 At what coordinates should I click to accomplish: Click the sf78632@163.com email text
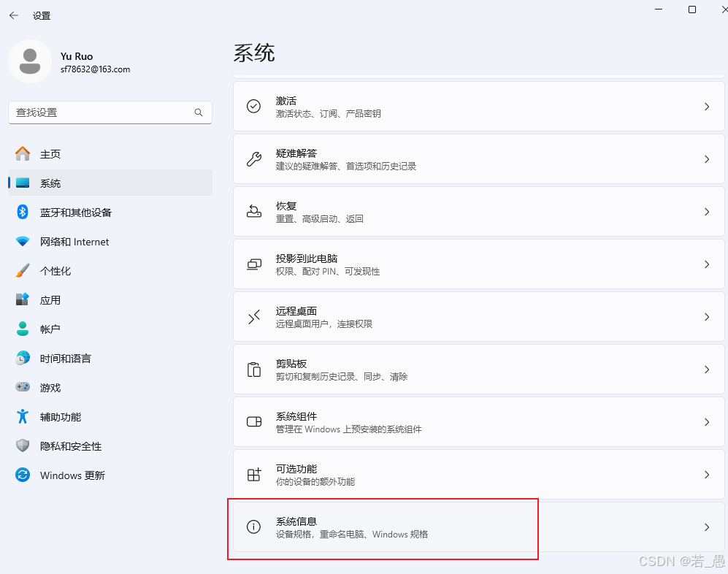tap(95, 69)
